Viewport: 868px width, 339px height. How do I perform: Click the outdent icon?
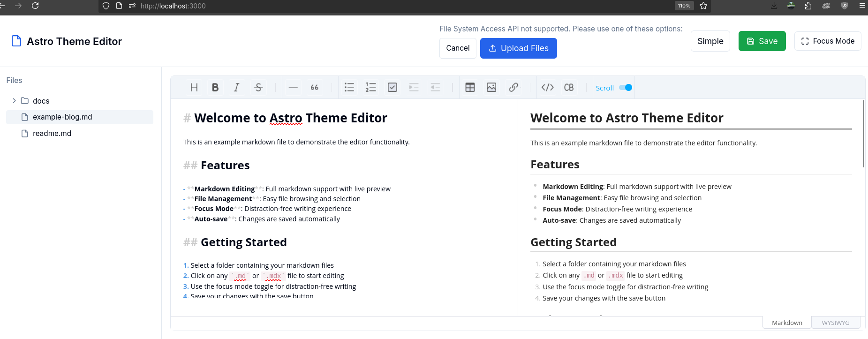435,87
